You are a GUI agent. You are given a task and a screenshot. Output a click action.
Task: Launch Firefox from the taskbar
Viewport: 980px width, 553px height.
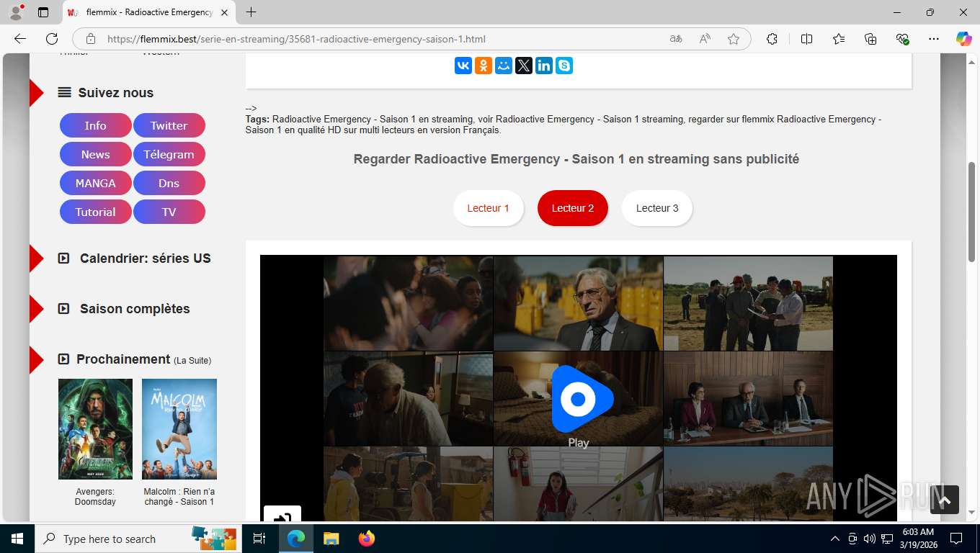(367, 539)
